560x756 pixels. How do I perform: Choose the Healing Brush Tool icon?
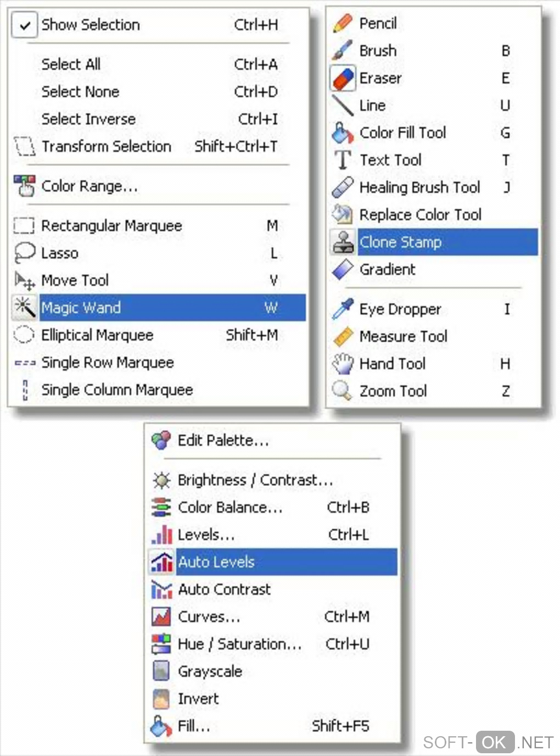click(343, 187)
